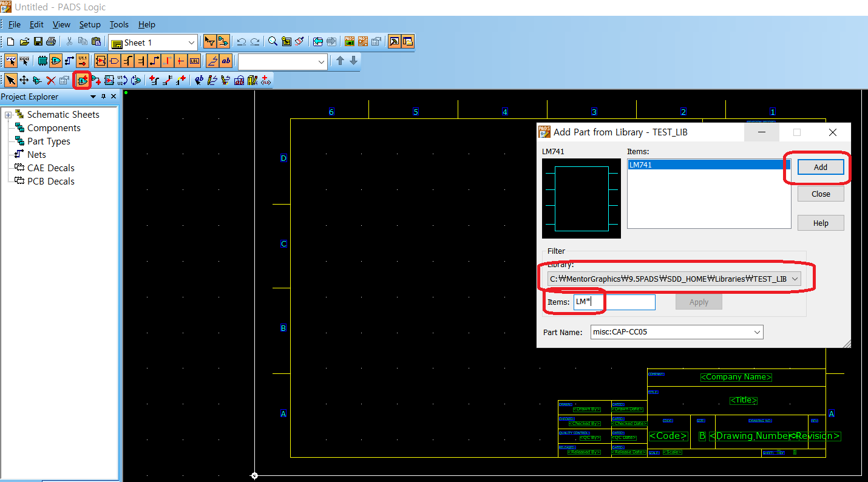Screen dimensions: 868x482
Task: Click the Undo arrow icon
Action: pyautogui.click(x=242, y=42)
